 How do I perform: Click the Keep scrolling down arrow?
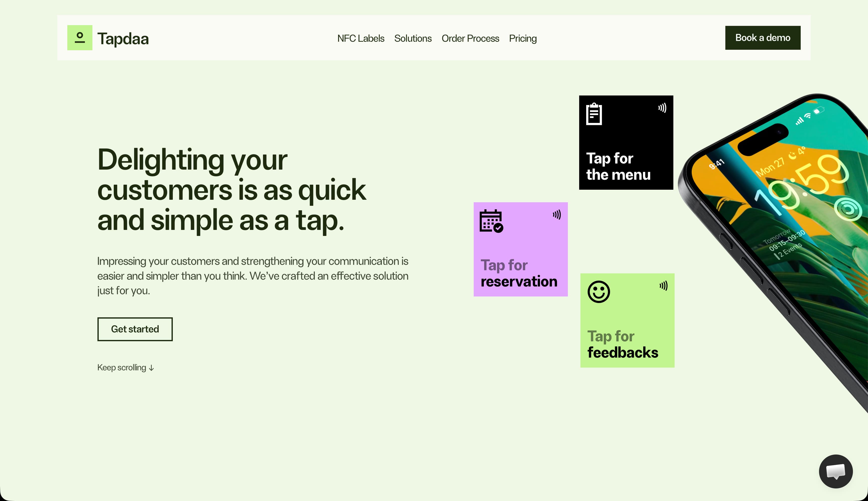[x=151, y=368]
